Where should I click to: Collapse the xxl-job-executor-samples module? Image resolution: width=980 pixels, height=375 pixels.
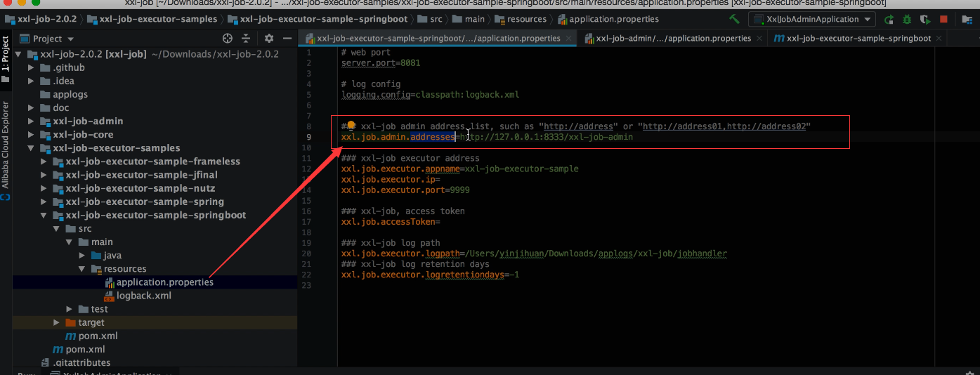[x=31, y=148]
